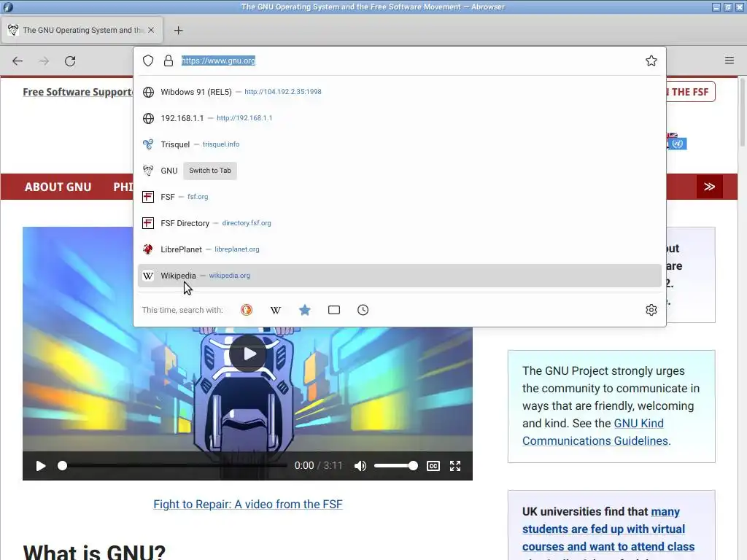The width and height of the screenshot is (747, 560).
Task: Enter fullscreen on the video player
Action: tap(455, 466)
